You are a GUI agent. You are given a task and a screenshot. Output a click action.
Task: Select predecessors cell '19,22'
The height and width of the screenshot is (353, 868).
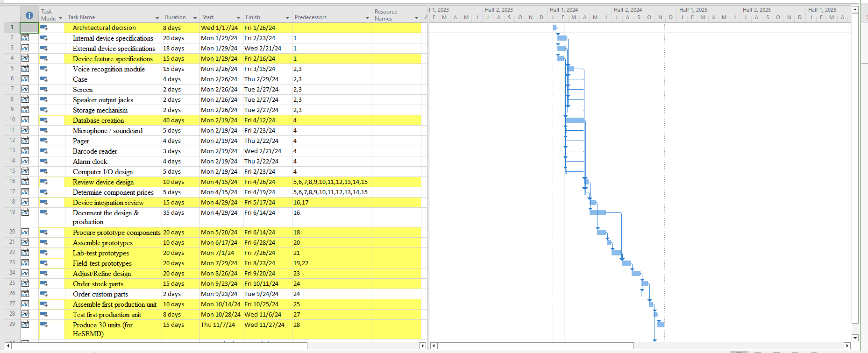332,263
